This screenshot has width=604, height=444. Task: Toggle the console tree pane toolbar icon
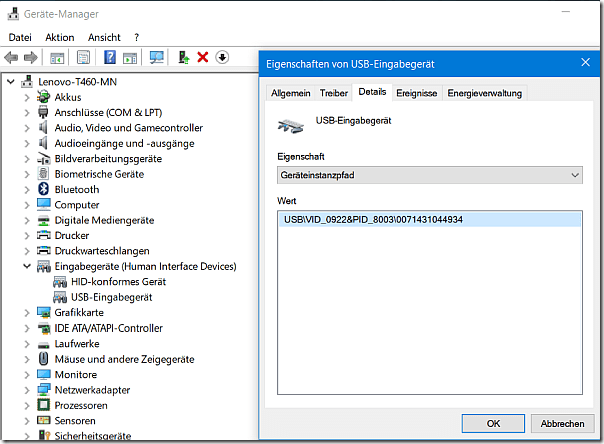point(57,58)
